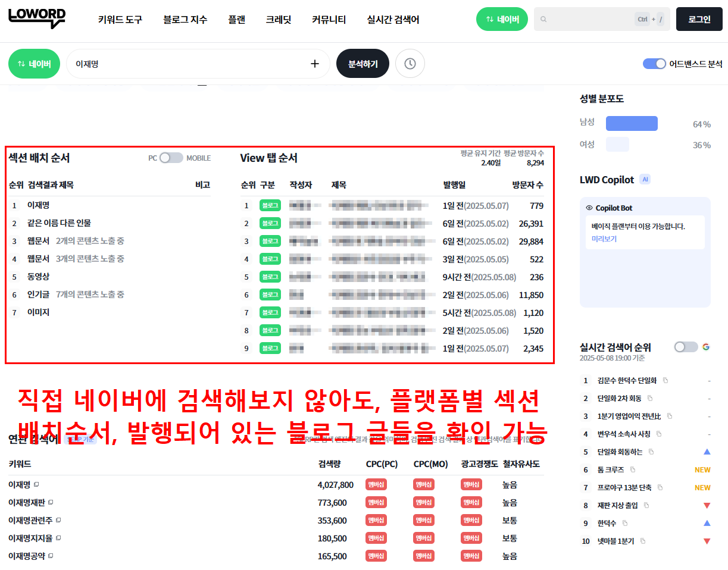This screenshot has height=570, width=728.
Task: Go to the 플랜 page
Action: (x=236, y=20)
